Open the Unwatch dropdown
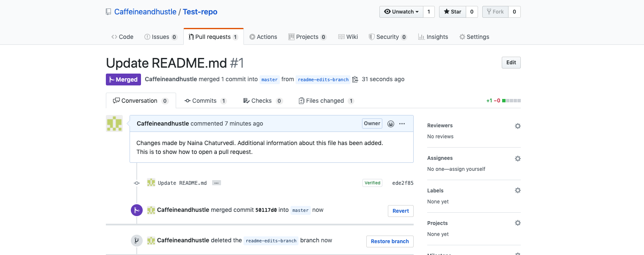 point(401,12)
